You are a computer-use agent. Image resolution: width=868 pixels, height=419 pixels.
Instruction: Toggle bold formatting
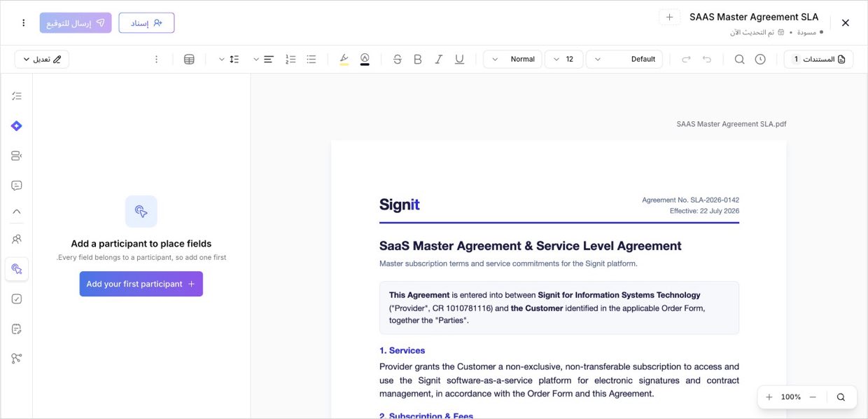418,60
